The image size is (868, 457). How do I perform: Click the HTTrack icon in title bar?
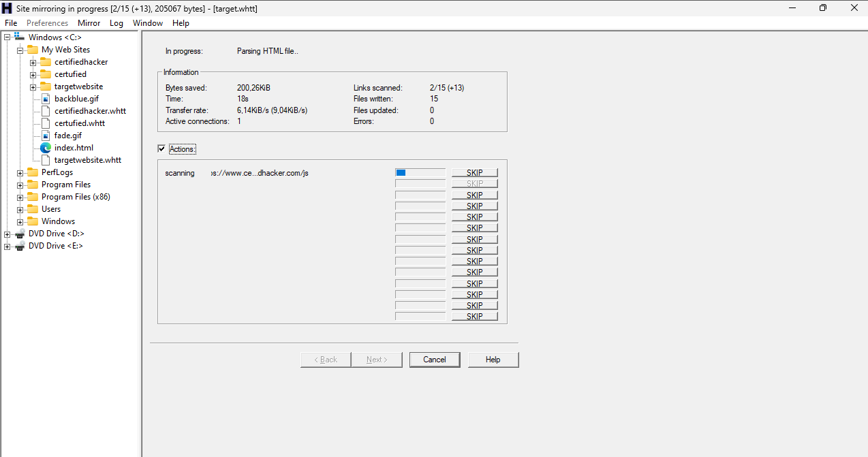point(7,7)
